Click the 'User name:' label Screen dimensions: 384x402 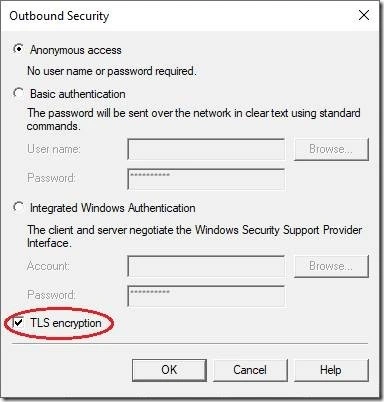(54, 149)
